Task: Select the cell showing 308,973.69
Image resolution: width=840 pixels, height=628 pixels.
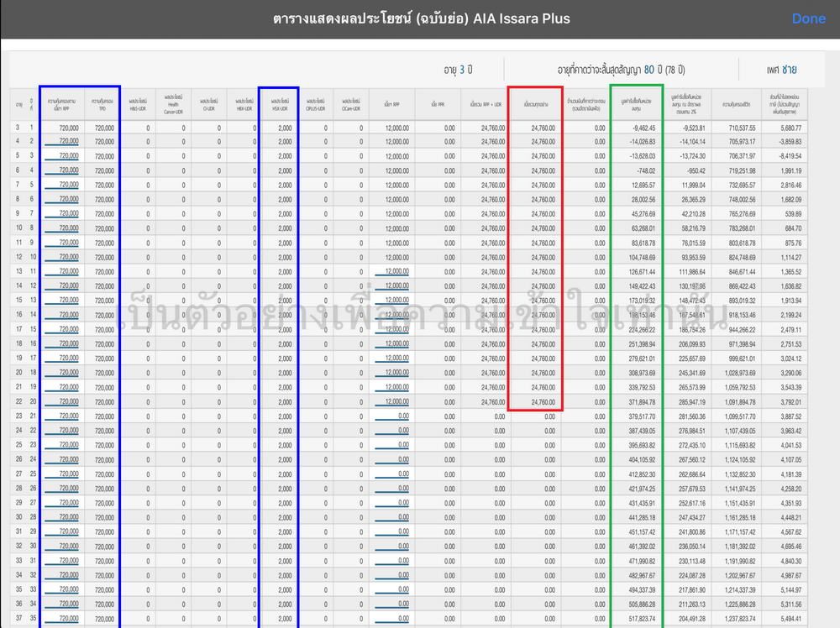Action: (643, 373)
